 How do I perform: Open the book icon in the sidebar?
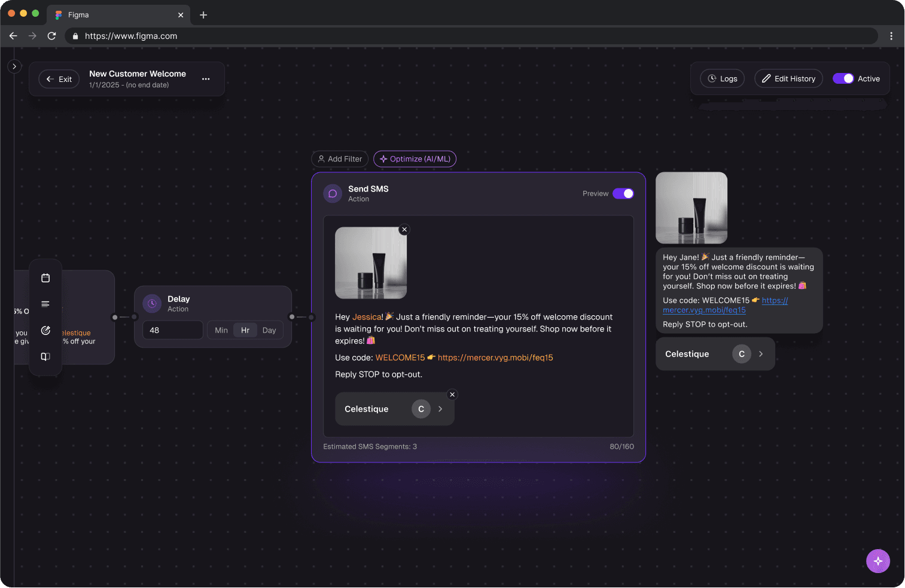tap(45, 357)
